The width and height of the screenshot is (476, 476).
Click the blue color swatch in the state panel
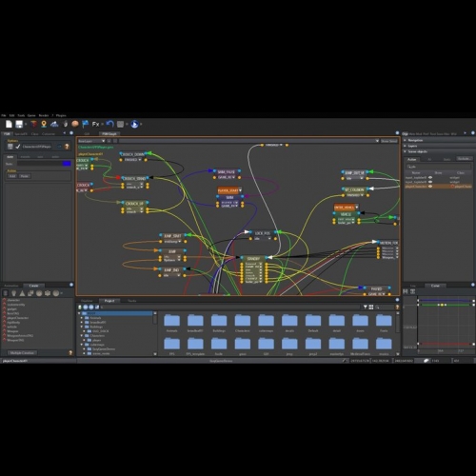(x=67, y=164)
